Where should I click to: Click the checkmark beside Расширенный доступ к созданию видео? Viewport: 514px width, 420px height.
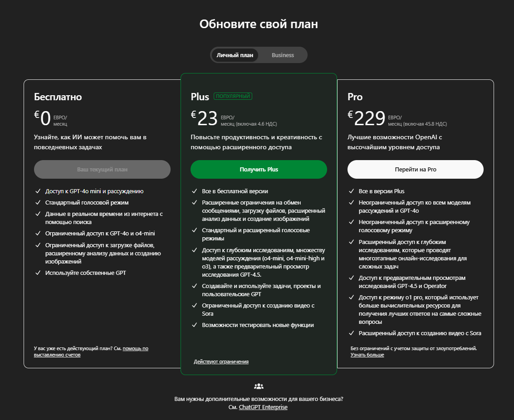(352, 333)
